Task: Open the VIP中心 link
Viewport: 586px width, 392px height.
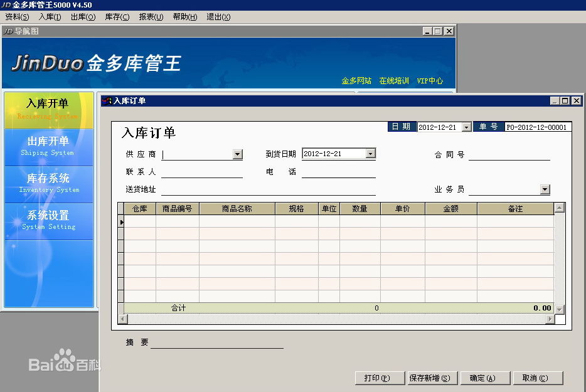Action: pos(430,81)
